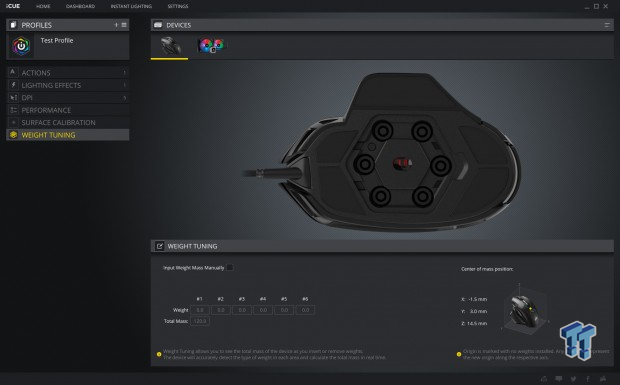Click the Devices panel header icon

tap(158, 25)
